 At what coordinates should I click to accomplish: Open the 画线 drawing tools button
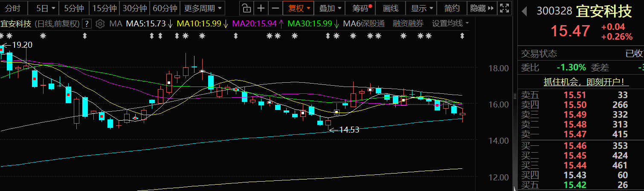[x=390, y=8]
